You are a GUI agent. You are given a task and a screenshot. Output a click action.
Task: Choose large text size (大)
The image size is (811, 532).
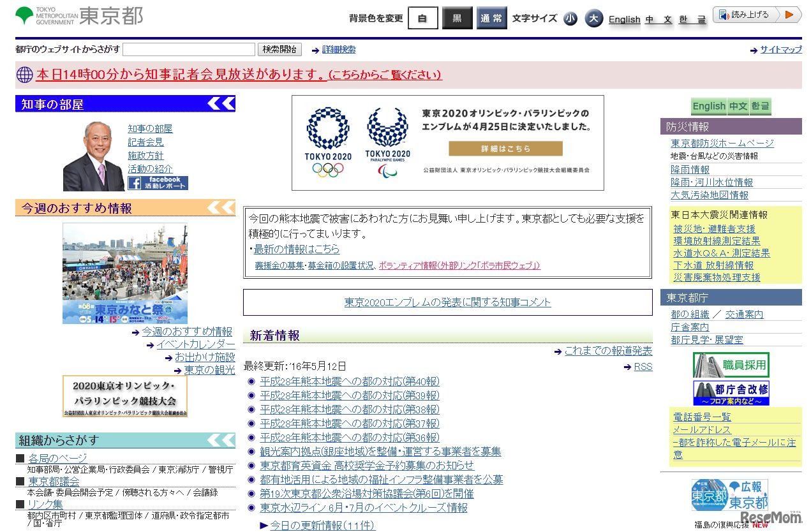coord(594,18)
